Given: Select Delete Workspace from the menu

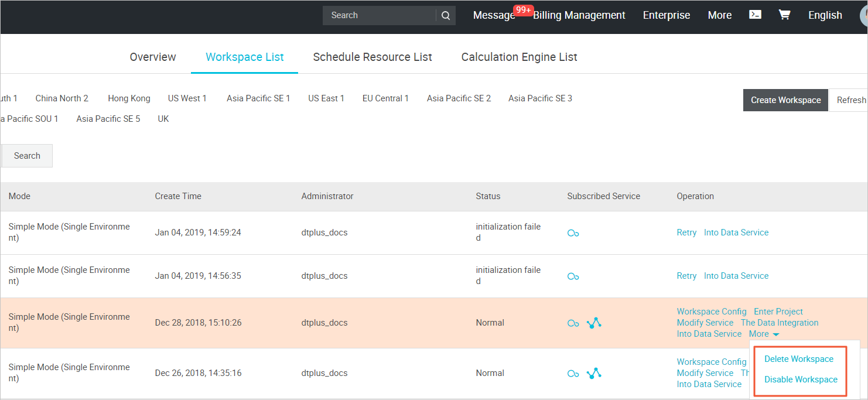Looking at the screenshot, I should coord(798,359).
